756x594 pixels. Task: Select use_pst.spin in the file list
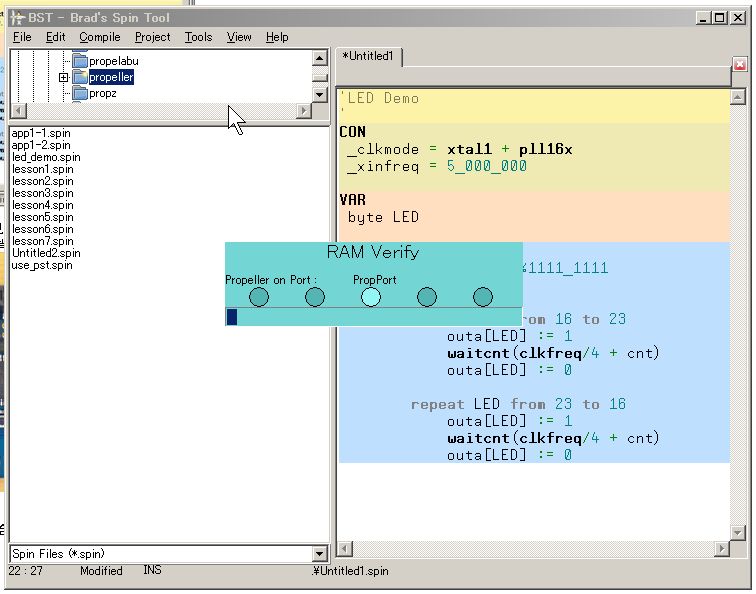click(x=42, y=265)
